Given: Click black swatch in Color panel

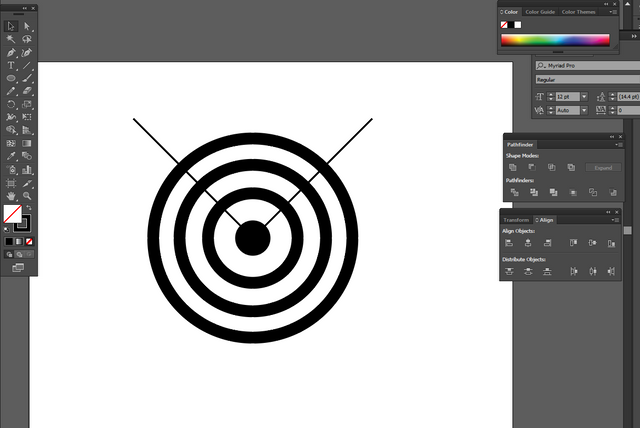Looking at the screenshot, I should [x=511, y=25].
